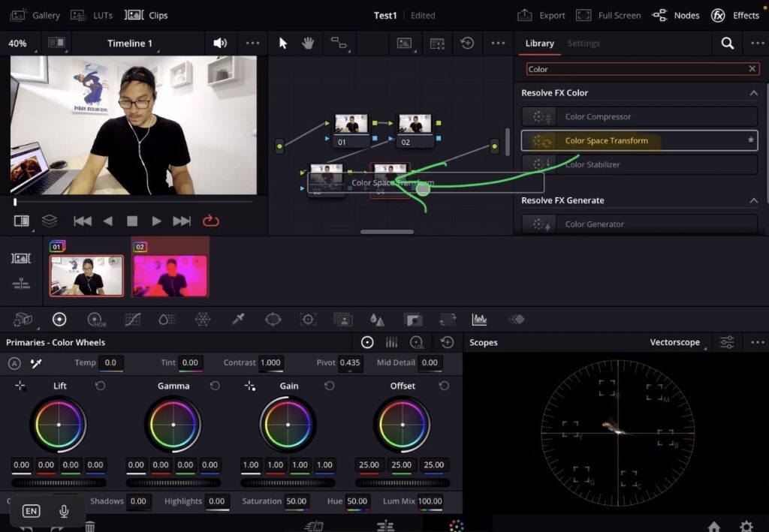
Task: Open the Magic Mask palette
Action: (342, 319)
